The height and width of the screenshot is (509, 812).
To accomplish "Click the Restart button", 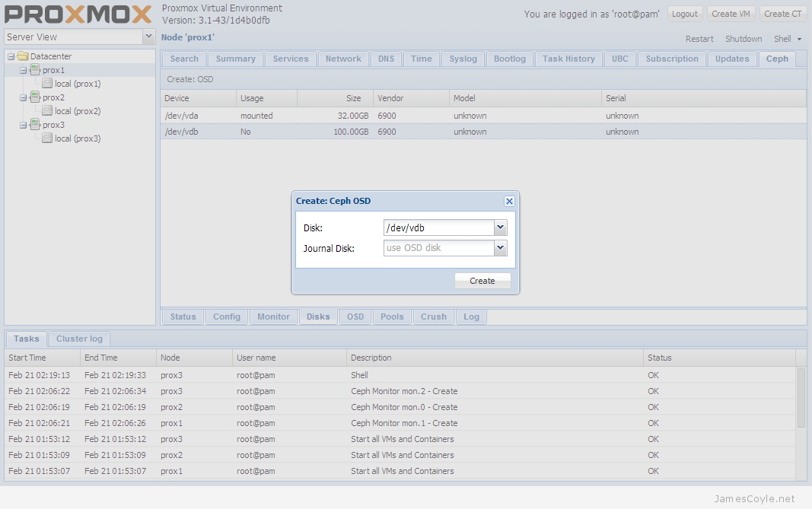I will point(699,39).
